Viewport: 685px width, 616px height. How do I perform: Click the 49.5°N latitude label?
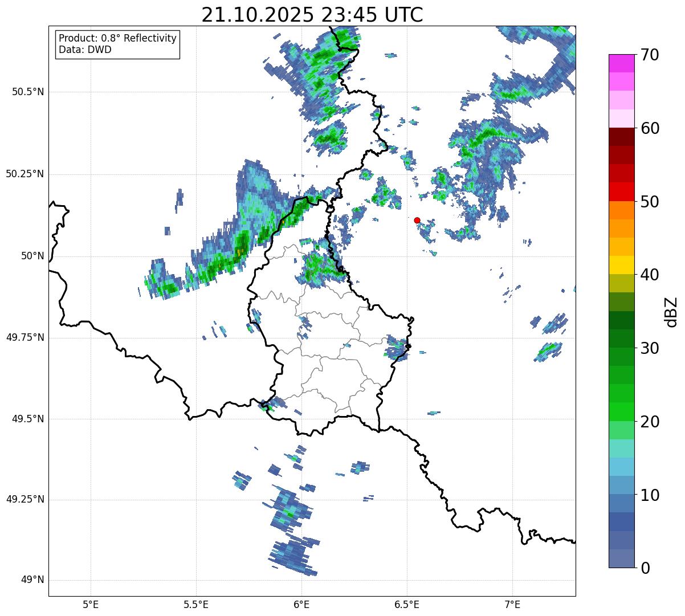(x=28, y=419)
